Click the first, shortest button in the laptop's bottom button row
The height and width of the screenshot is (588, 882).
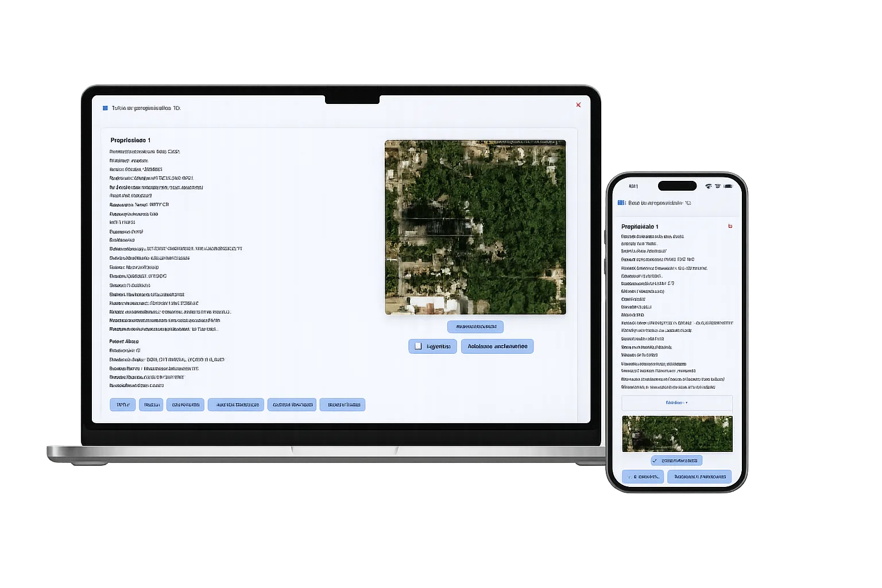pyautogui.click(x=123, y=405)
